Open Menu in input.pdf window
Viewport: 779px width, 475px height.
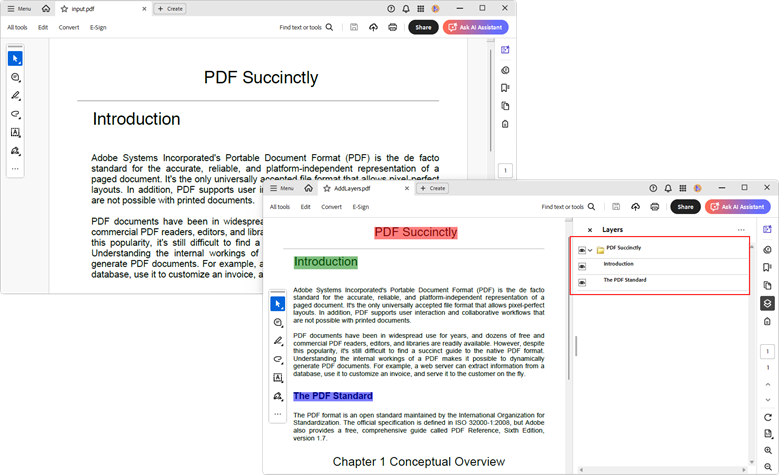click(x=19, y=9)
